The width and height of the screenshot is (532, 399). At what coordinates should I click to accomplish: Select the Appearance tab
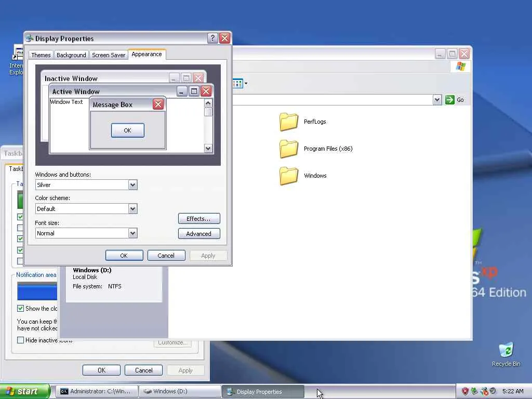coord(147,54)
